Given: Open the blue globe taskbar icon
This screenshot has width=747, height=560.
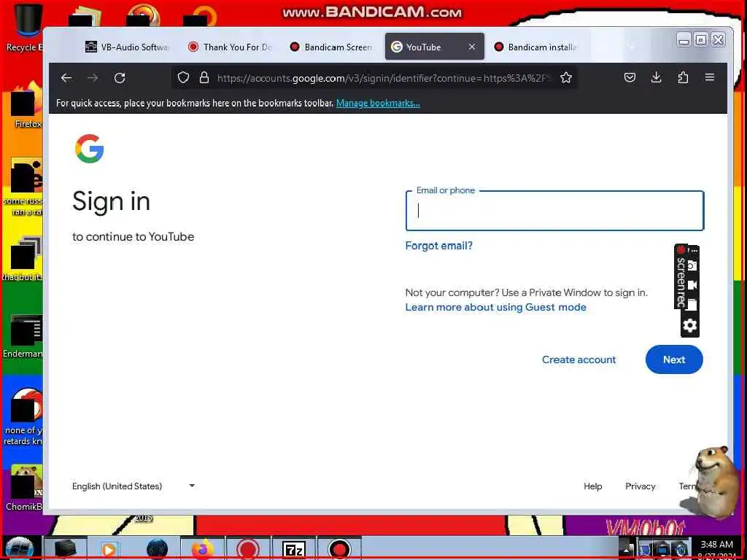Looking at the screenshot, I should click(x=157, y=549).
